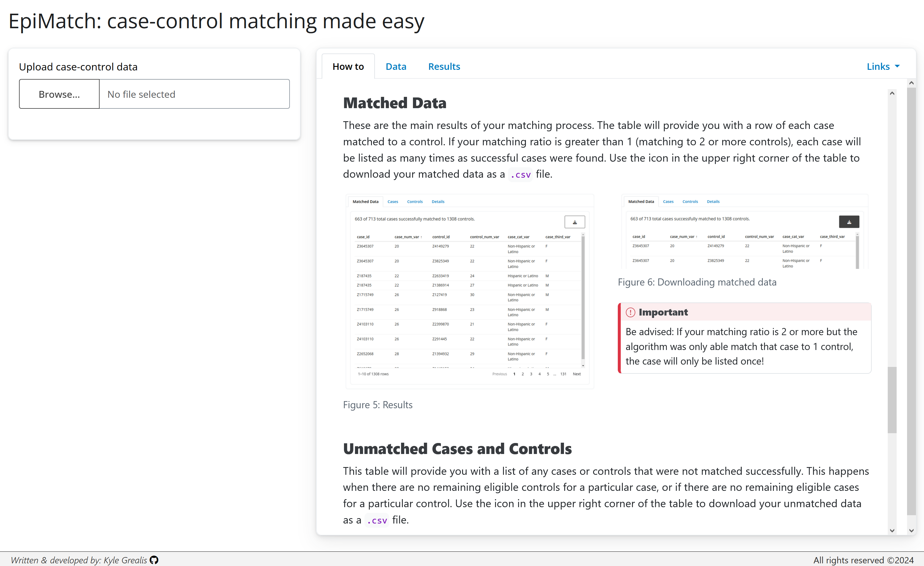Click the Figure 5 Results screenshot
The width and height of the screenshot is (924, 566).
point(469,291)
